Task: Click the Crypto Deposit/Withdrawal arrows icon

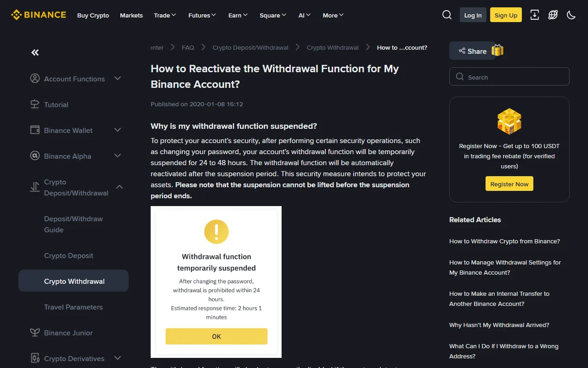Action: point(35,187)
